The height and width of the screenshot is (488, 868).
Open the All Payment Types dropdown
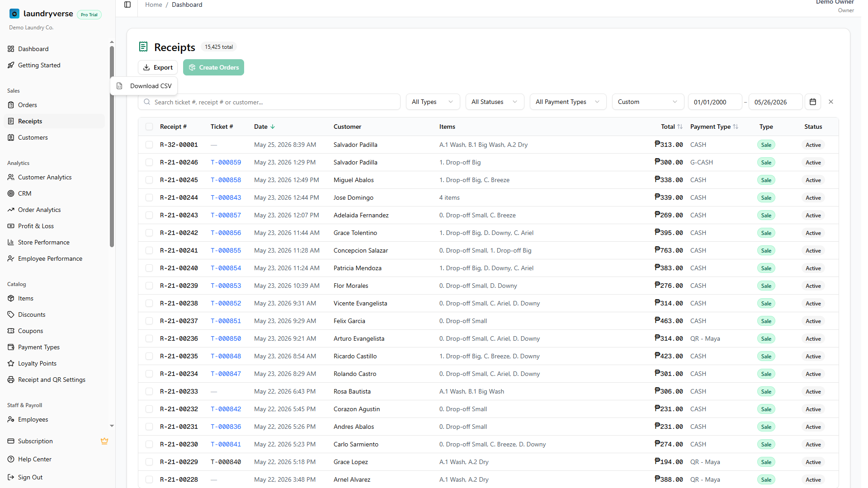(x=568, y=102)
